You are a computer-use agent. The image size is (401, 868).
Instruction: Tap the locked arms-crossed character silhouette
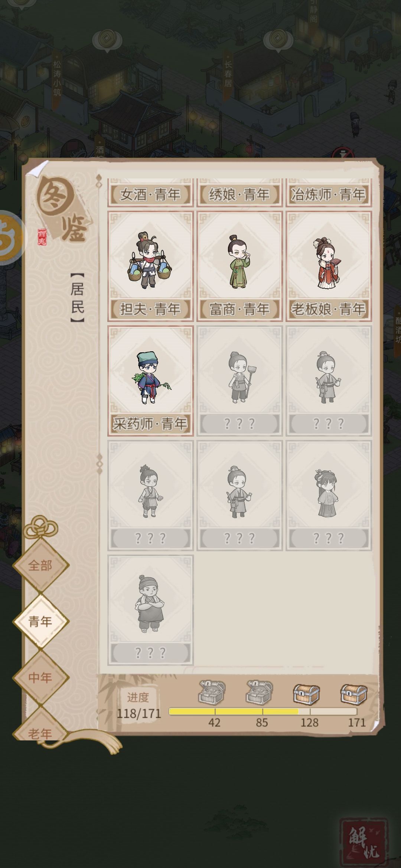(x=150, y=610)
